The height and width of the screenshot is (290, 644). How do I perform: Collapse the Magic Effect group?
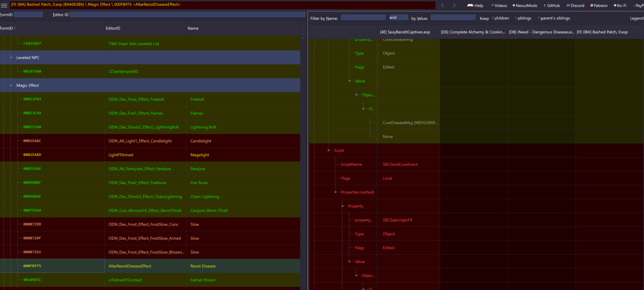coord(11,85)
